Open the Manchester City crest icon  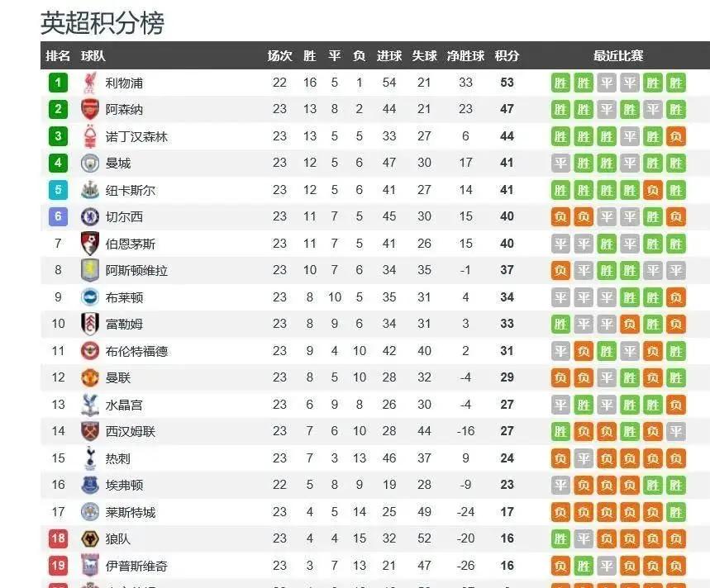[89, 164]
